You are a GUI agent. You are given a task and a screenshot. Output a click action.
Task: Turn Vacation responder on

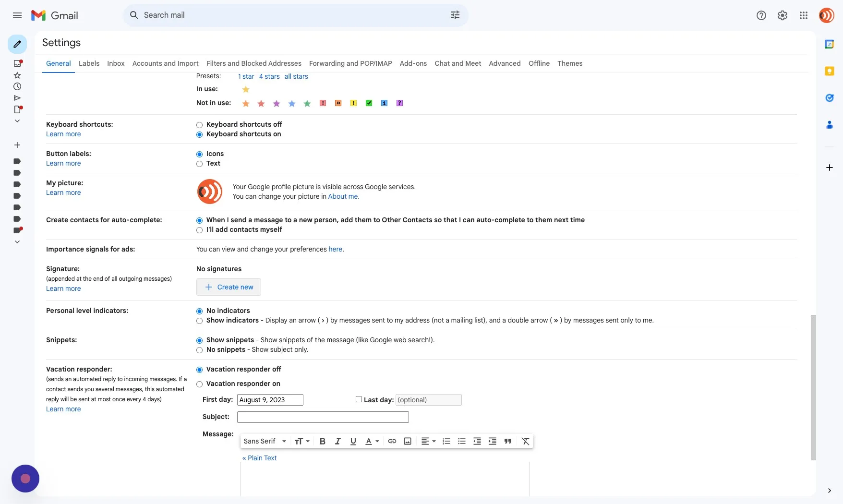pyautogui.click(x=199, y=384)
